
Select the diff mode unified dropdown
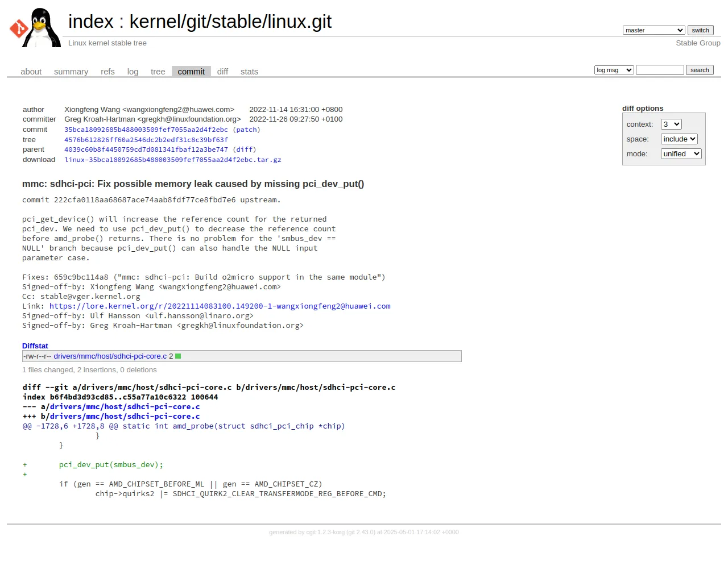click(x=681, y=154)
